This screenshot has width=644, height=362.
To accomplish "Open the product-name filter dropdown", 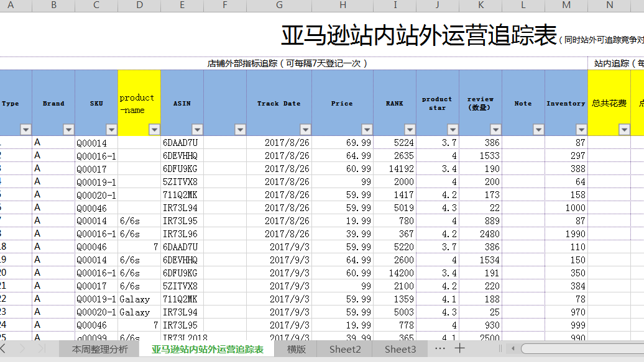I will [x=154, y=130].
